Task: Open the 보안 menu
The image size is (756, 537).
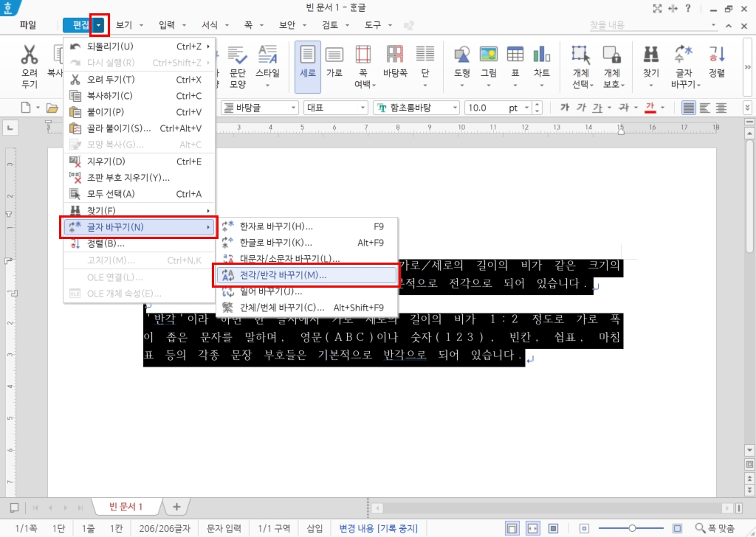Action: 287,25
